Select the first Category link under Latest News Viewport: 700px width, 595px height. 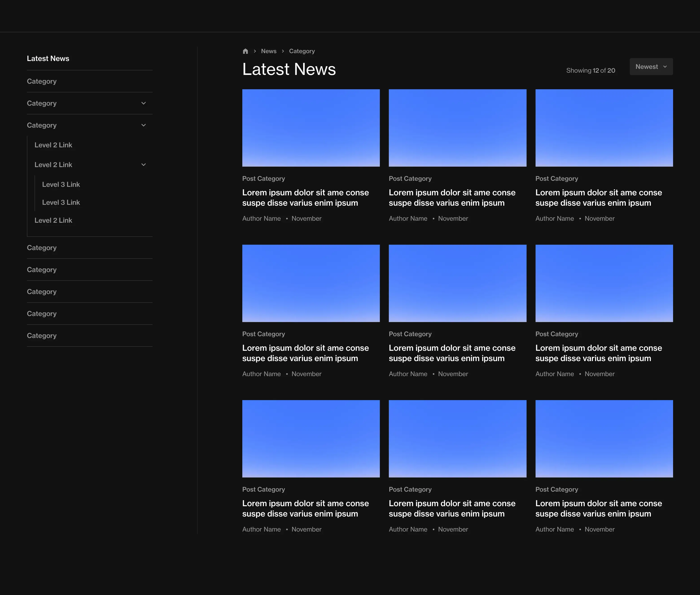click(42, 81)
